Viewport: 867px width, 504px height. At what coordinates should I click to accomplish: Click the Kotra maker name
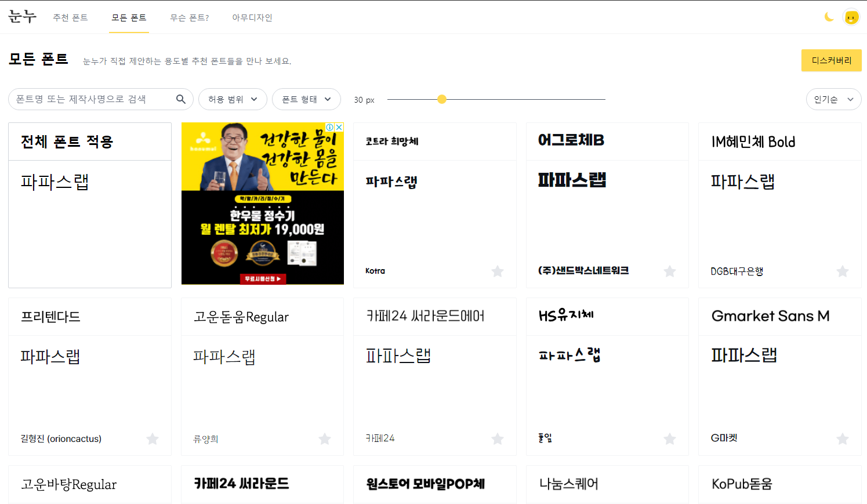[x=375, y=271]
